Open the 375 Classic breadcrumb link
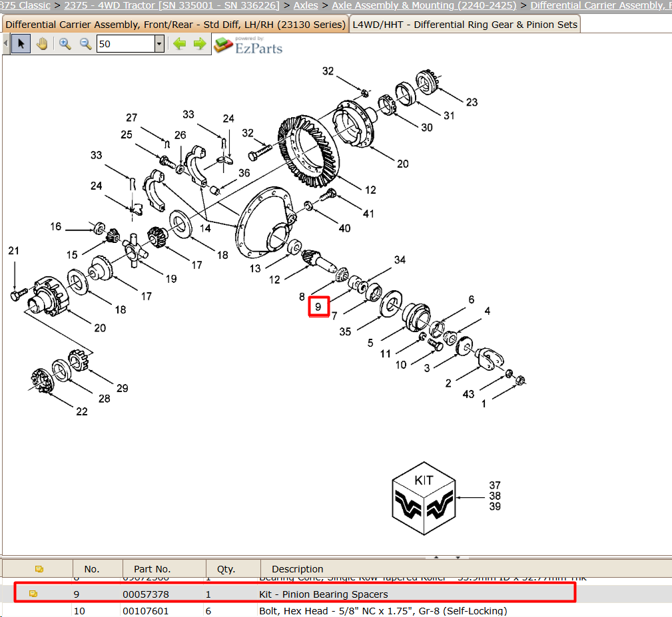672x617 pixels. tap(25, 5)
